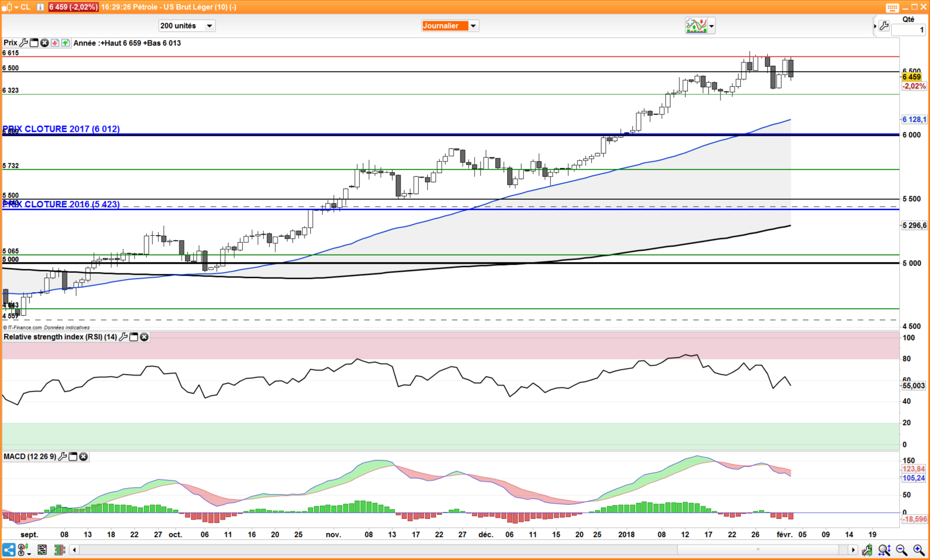Maximize the RSI panel
The width and height of the screenshot is (930, 560).
(x=134, y=337)
